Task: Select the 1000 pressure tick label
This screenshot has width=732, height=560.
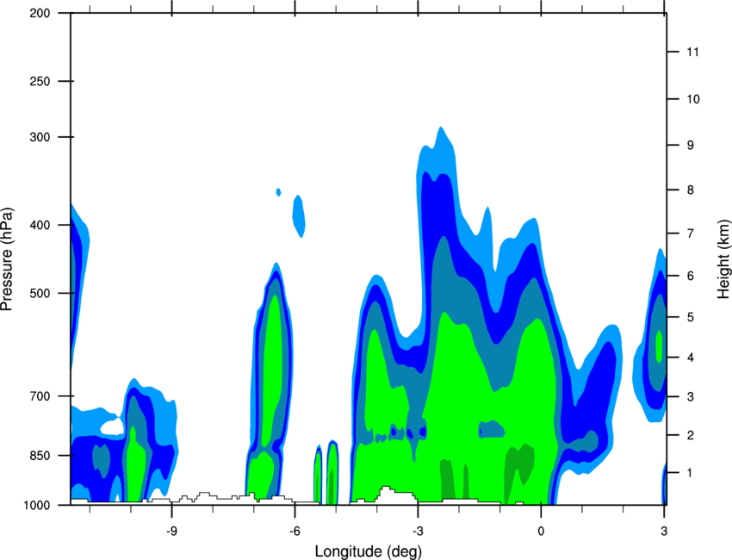Action: click(36, 505)
